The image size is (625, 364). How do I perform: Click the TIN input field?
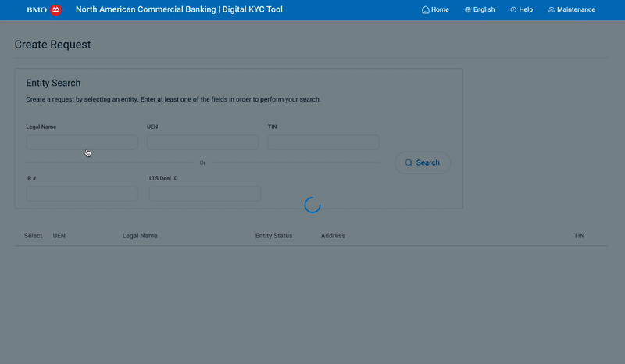(x=323, y=142)
